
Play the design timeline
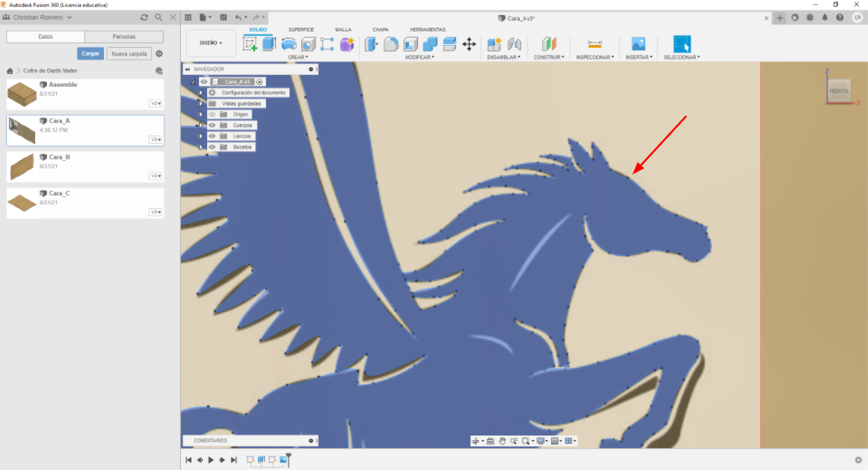tap(211, 460)
